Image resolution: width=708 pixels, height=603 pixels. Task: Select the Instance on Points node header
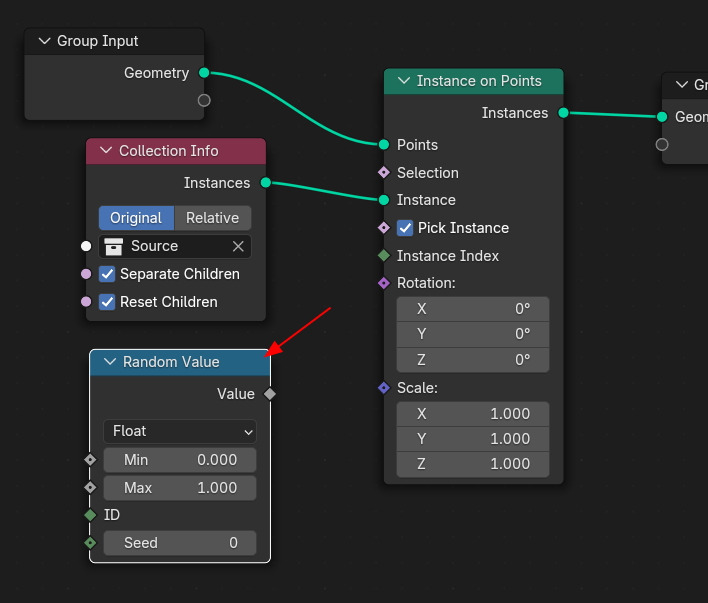pyautogui.click(x=473, y=82)
